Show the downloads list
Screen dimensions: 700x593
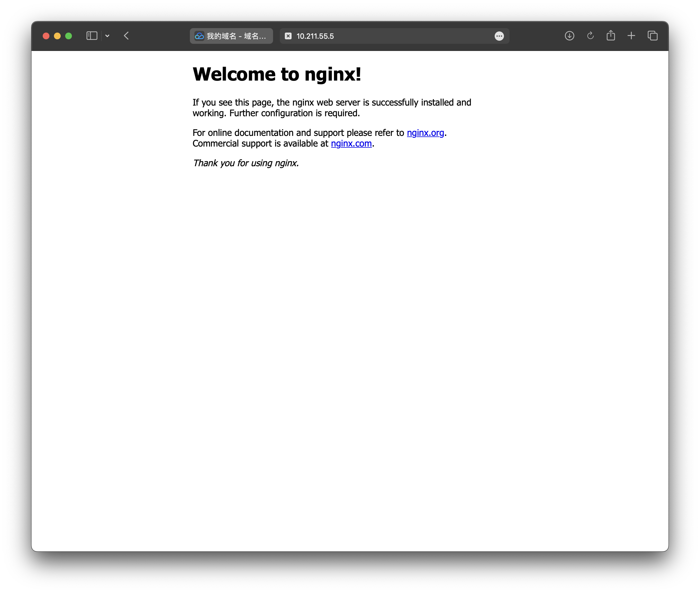coord(569,36)
